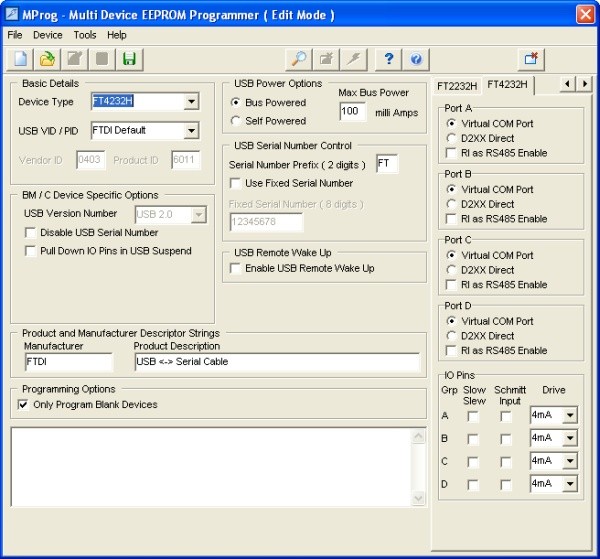Viewport: 600px width, 559px height.
Task: Click the blue circular help icon
Action: click(416, 59)
